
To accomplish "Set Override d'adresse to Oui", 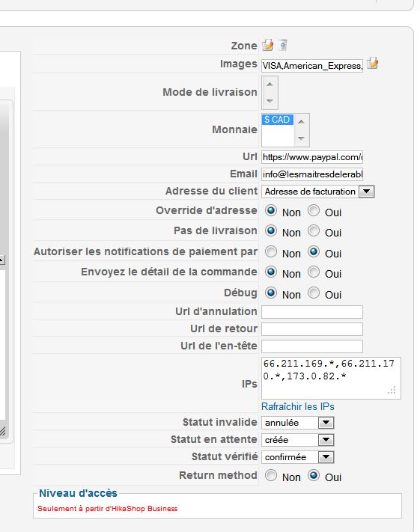I will [314, 211].
